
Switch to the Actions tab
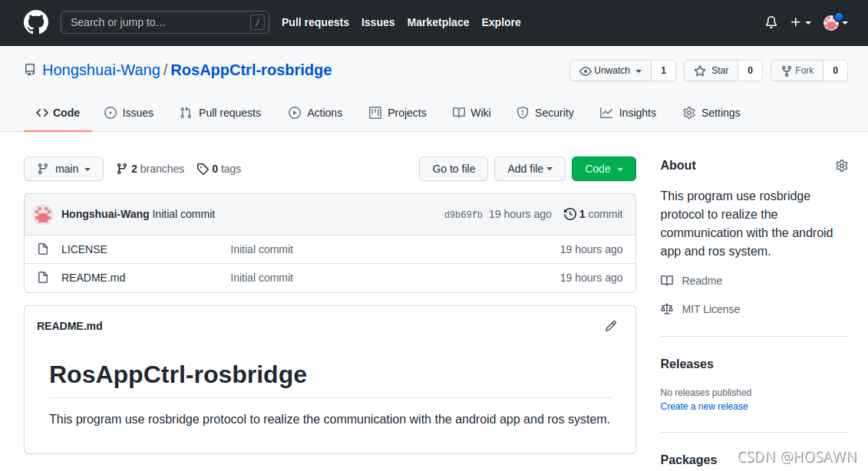(315, 113)
